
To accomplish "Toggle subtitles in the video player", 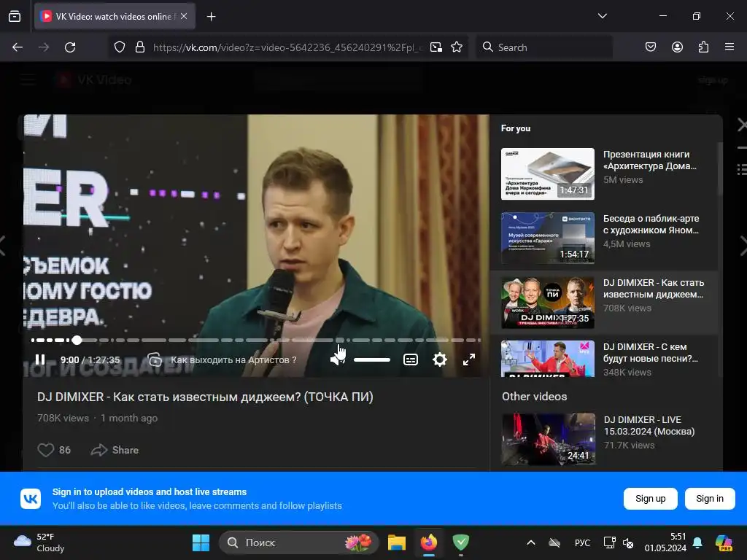I will 411,359.
